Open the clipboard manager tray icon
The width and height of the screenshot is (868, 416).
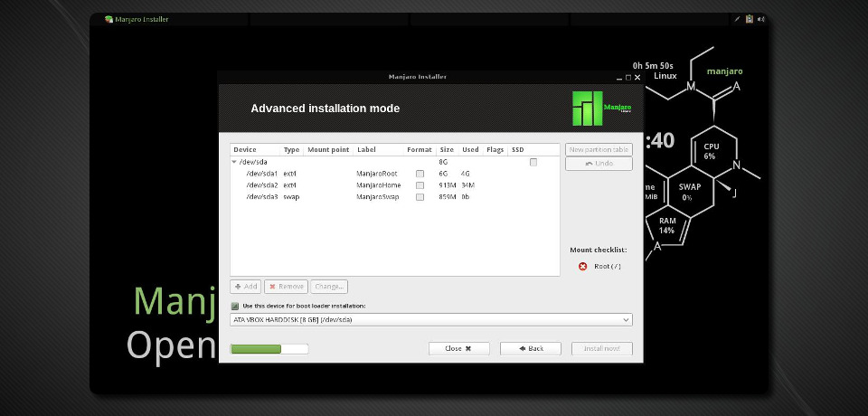point(749,19)
